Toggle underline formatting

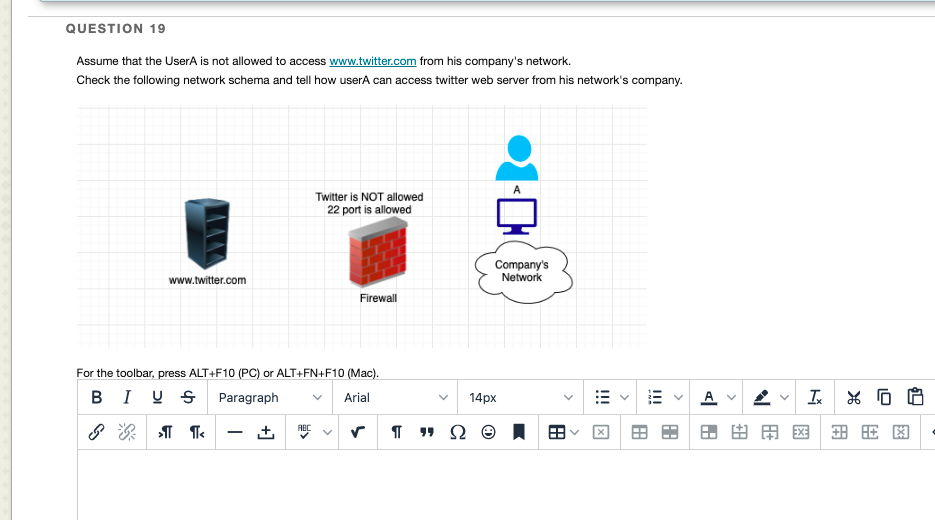click(157, 397)
